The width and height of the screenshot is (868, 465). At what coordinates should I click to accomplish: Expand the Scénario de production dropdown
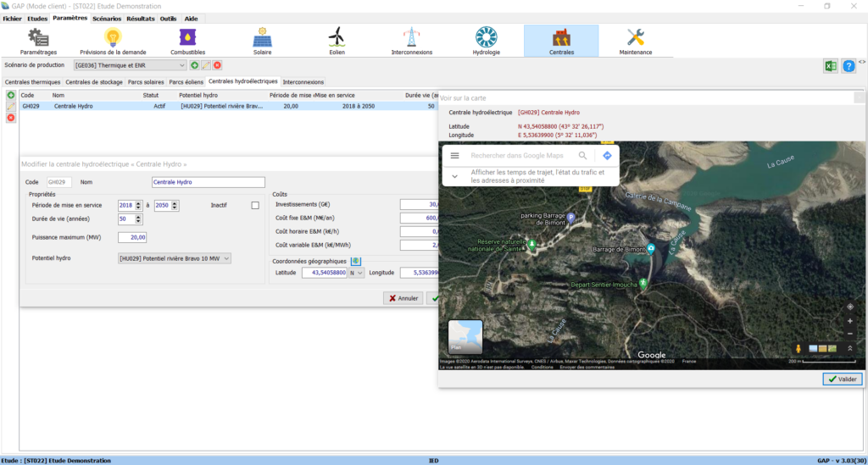182,65
